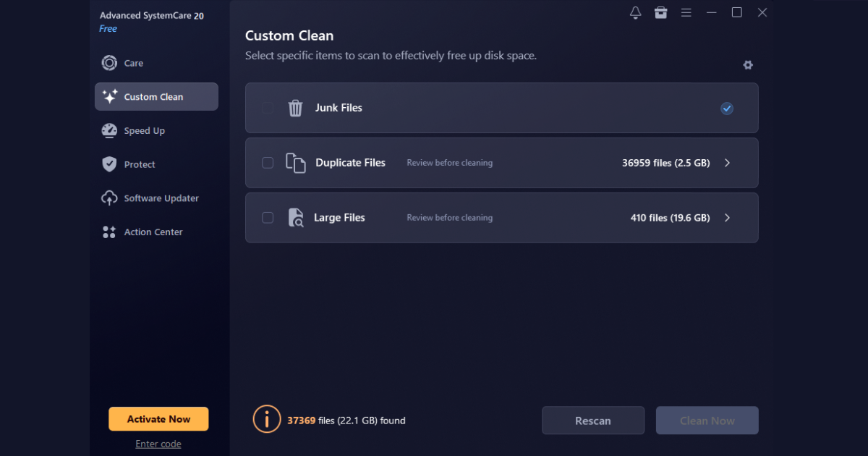Click the Action Center dots icon
Viewport: 868px width, 456px height.
point(109,232)
